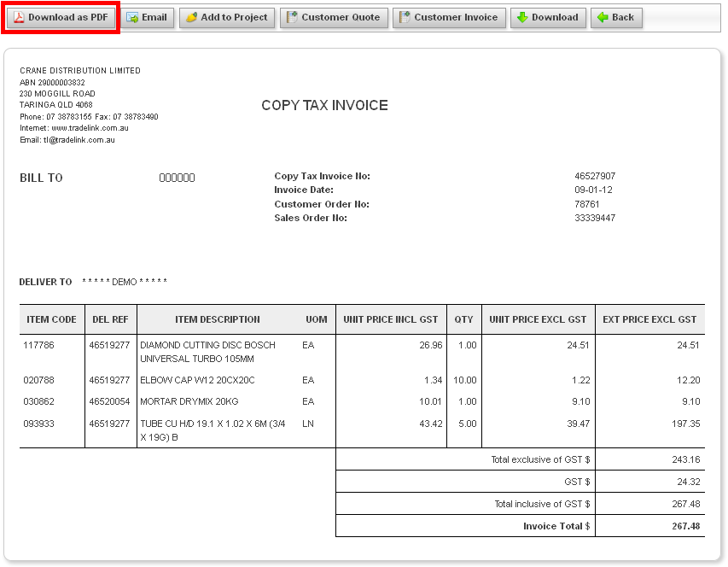Click the DIAMOND CUTTING DISC BOSCH description
The image size is (728, 567).
[207, 352]
